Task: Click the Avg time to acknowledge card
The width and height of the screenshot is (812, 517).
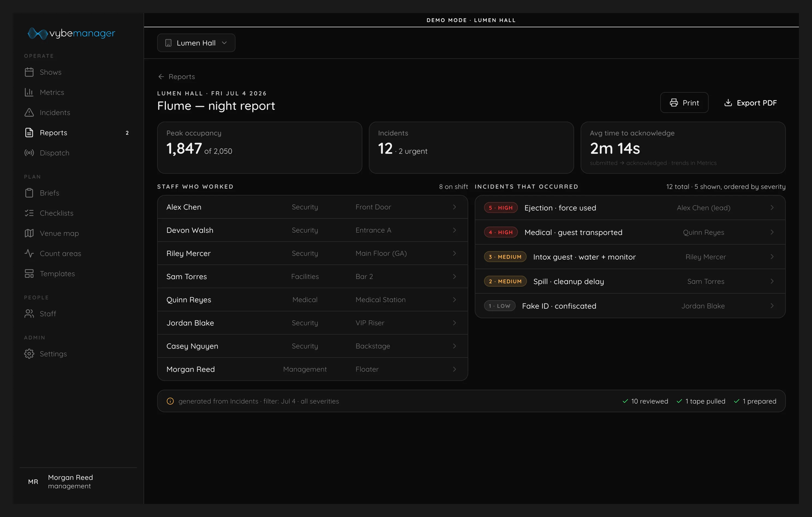Action: pos(683,148)
